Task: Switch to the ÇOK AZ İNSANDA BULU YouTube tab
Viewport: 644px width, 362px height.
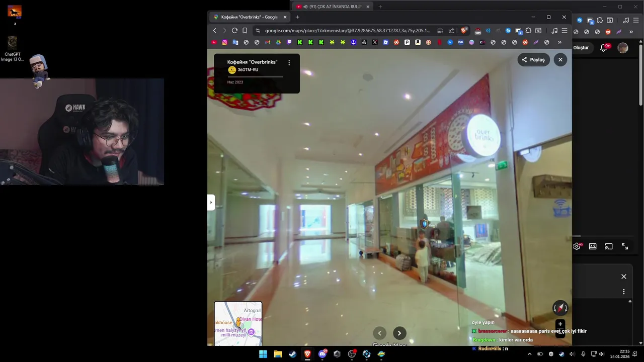Action: pyautogui.click(x=332, y=7)
